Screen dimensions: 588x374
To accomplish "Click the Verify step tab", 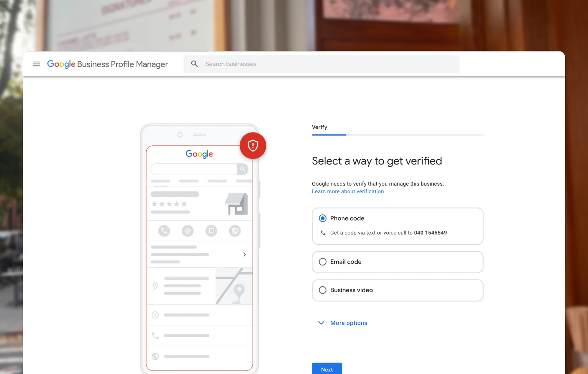I will coord(319,127).
